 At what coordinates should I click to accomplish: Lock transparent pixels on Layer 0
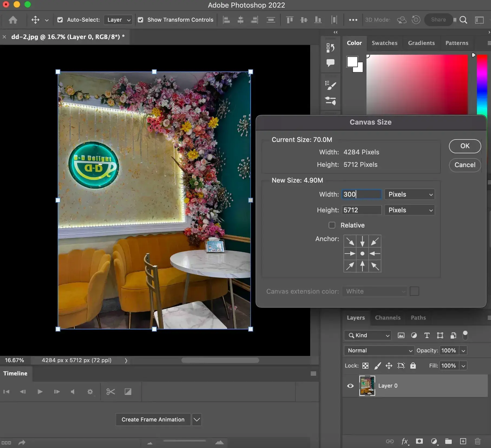click(x=365, y=366)
